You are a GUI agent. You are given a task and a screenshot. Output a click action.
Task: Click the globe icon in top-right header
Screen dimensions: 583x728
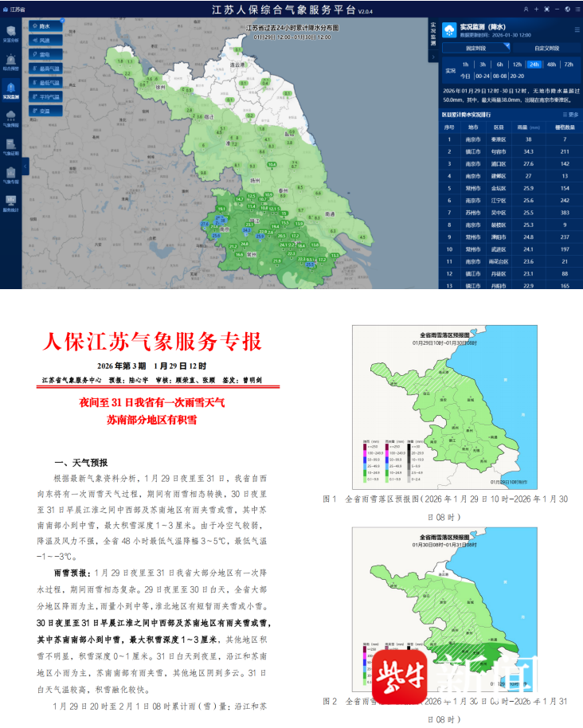click(x=566, y=9)
